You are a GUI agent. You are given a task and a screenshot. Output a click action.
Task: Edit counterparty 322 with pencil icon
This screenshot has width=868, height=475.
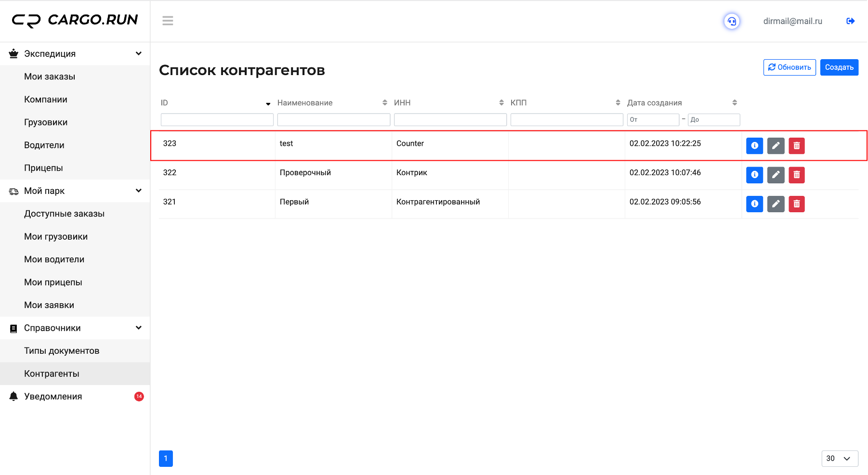(x=776, y=175)
